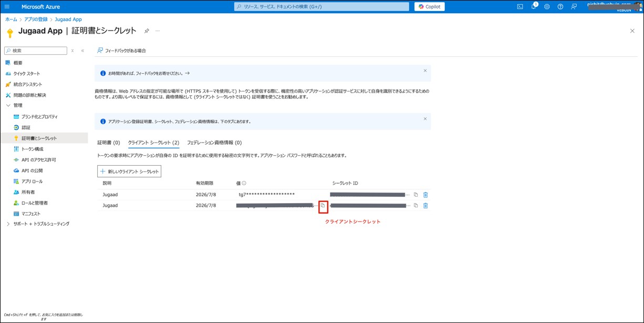This screenshot has width=644, height=323.
Task: Click フィードバックがある場合 in the toolbar
Action: (121, 51)
